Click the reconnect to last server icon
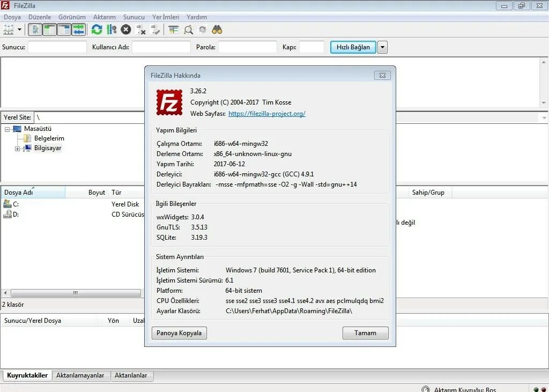The height and width of the screenshot is (392, 549). pyautogui.click(x=155, y=30)
